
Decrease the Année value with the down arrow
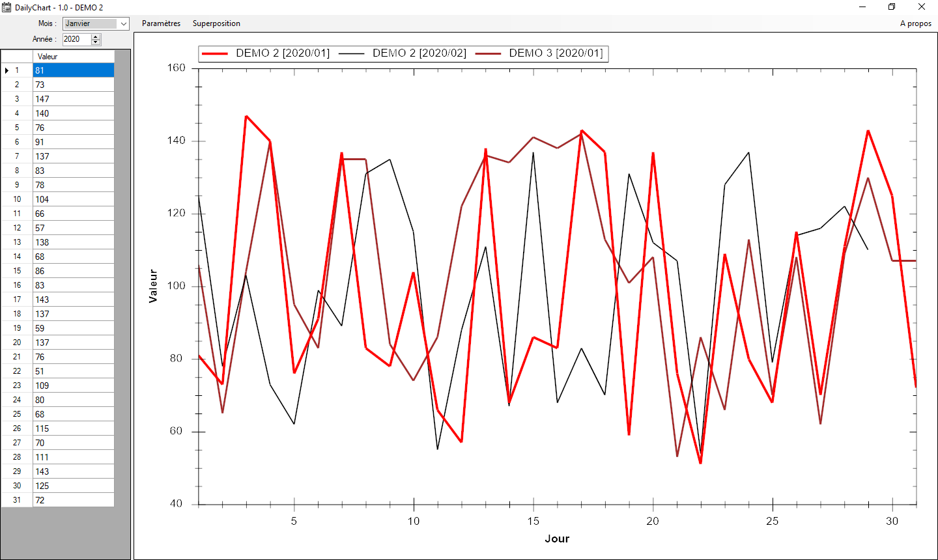point(96,42)
